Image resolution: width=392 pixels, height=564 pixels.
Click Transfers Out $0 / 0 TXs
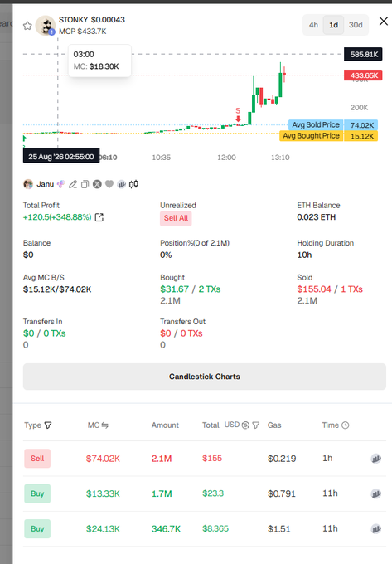181,333
